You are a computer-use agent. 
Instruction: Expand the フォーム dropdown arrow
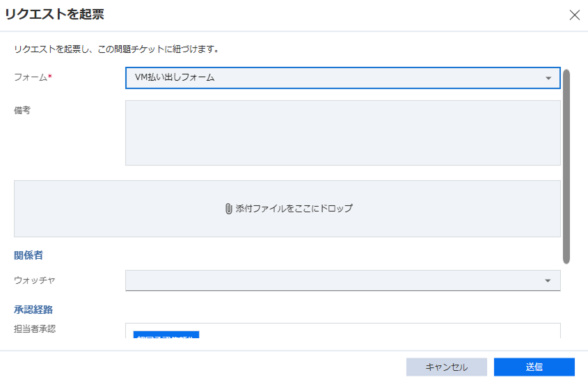click(548, 78)
